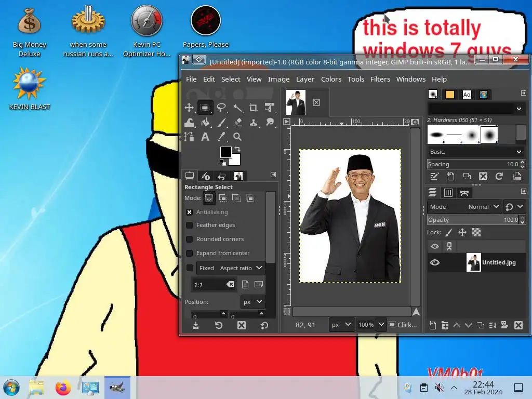The height and width of the screenshot is (399, 532).
Task: Create a new brush
Action: click(450, 177)
